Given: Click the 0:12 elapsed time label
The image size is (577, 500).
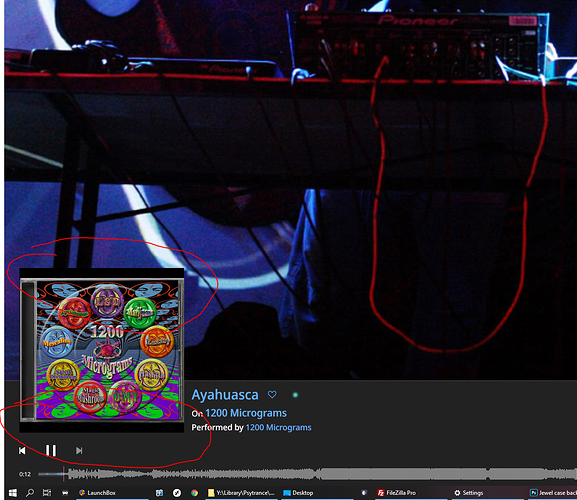Looking at the screenshot, I should [x=25, y=474].
